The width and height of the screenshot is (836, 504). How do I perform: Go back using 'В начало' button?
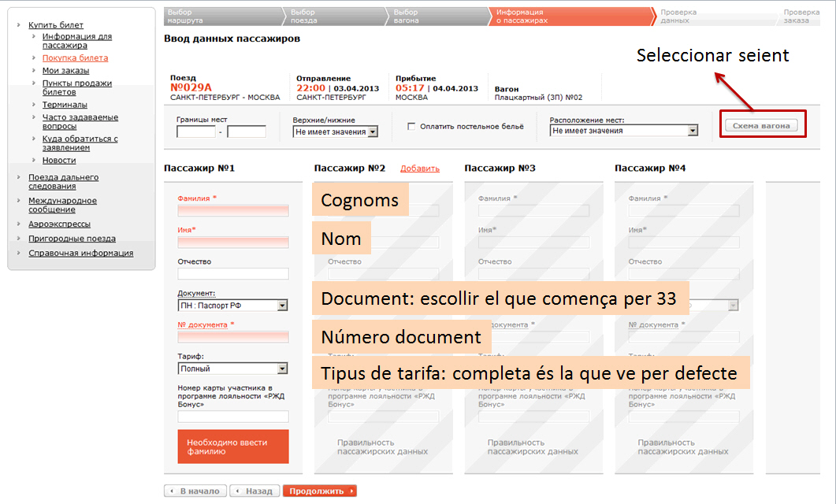(x=195, y=491)
